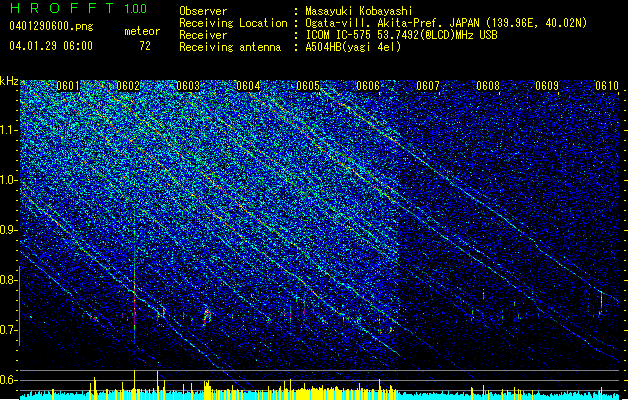Click the date stamp 04.01.29 06:00
This screenshot has height=400, width=629.
(51, 46)
